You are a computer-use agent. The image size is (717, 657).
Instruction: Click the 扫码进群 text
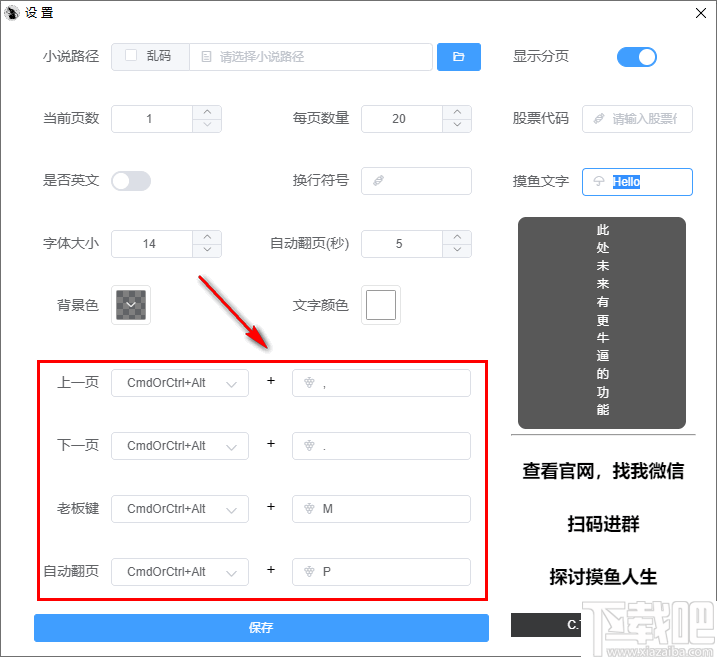603,524
